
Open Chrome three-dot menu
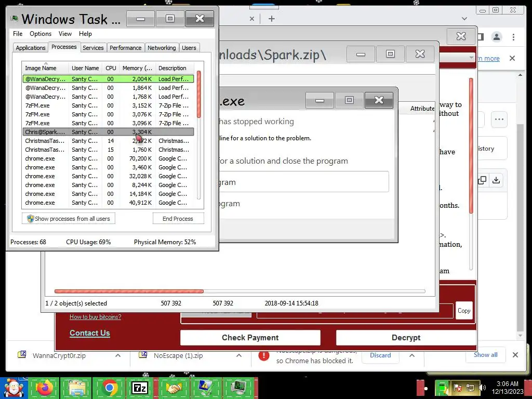[514, 37]
